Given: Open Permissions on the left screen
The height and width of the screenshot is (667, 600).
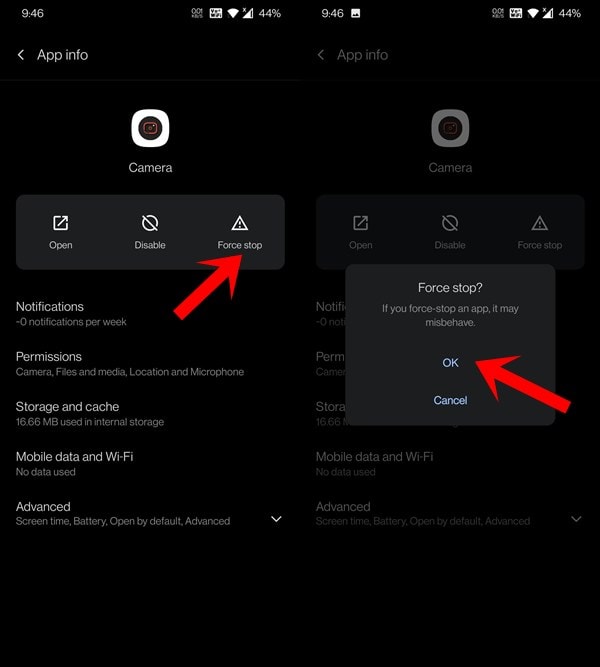Looking at the screenshot, I should click(150, 364).
